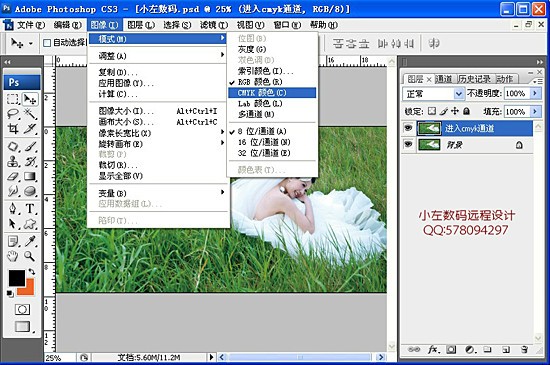Select the Path Selection tool
550x365 pixels.
coord(13,223)
